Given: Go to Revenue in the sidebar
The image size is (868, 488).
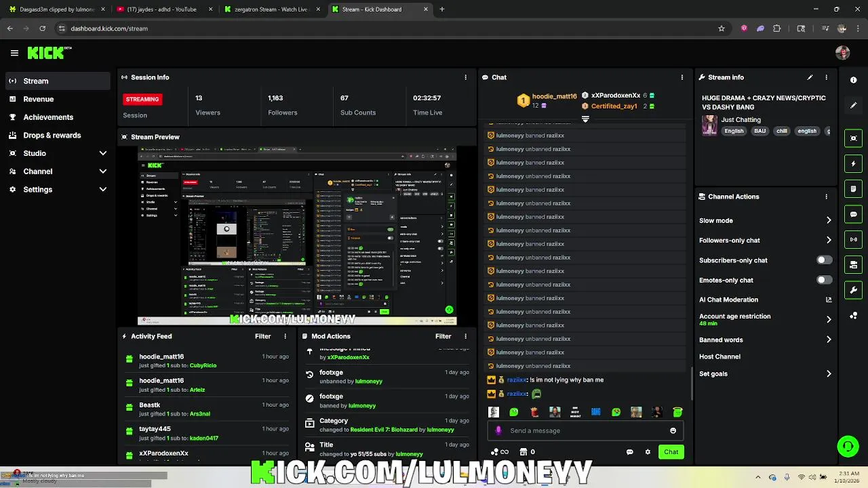Looking at the screenshot, I should pos(58,99).
